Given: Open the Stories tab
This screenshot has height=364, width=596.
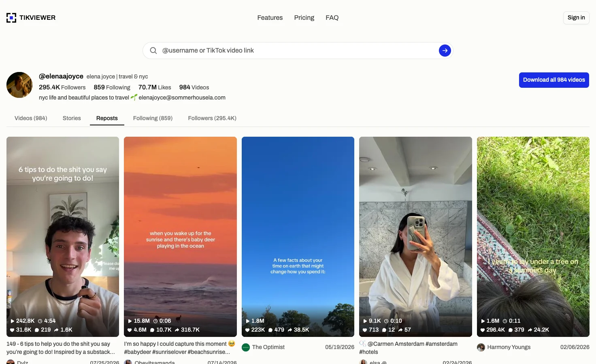Looking at the screenshot, I should [x=72, y=118].
